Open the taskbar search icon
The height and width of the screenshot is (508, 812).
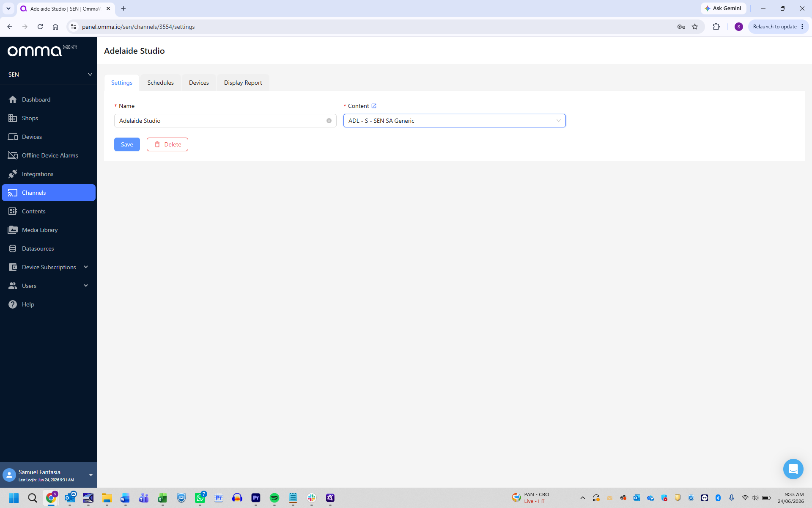point(33,498)
